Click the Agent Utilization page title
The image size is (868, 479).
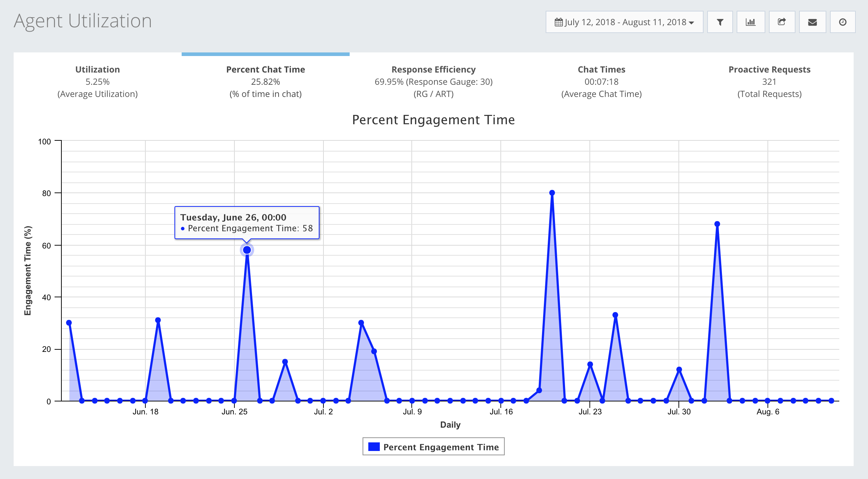pyautogui.click(x=83, y=21)
